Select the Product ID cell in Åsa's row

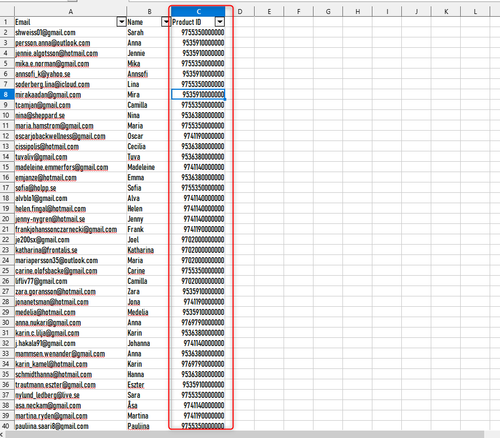point(198,406)
